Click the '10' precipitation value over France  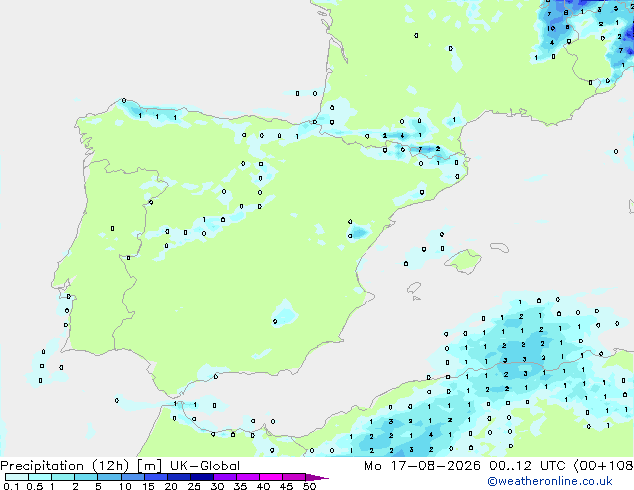tap(551, 28)
